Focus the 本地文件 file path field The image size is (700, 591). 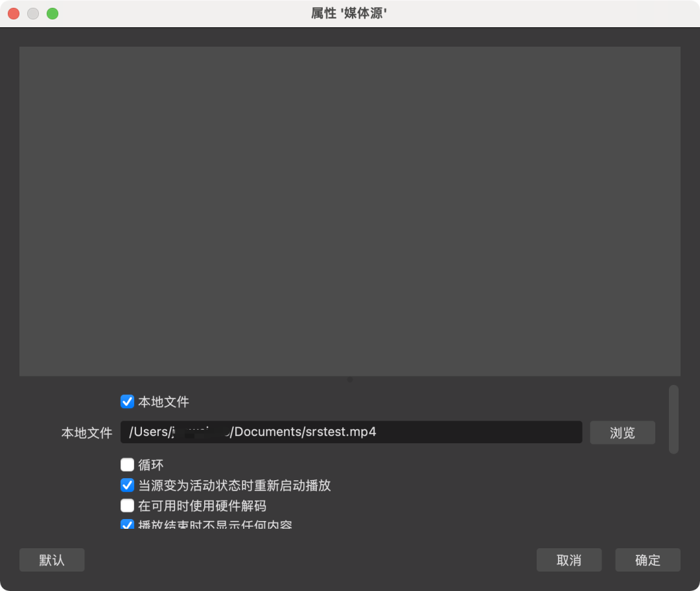[x=351, y=432]
